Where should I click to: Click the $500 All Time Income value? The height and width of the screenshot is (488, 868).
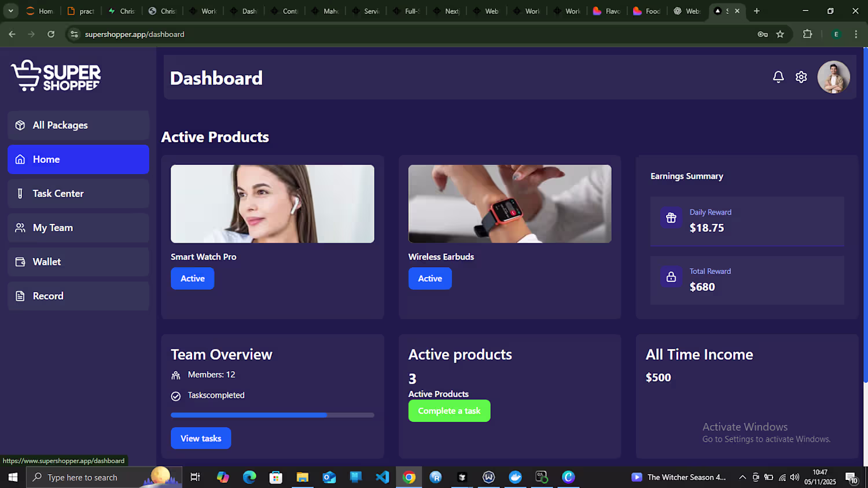658,378
